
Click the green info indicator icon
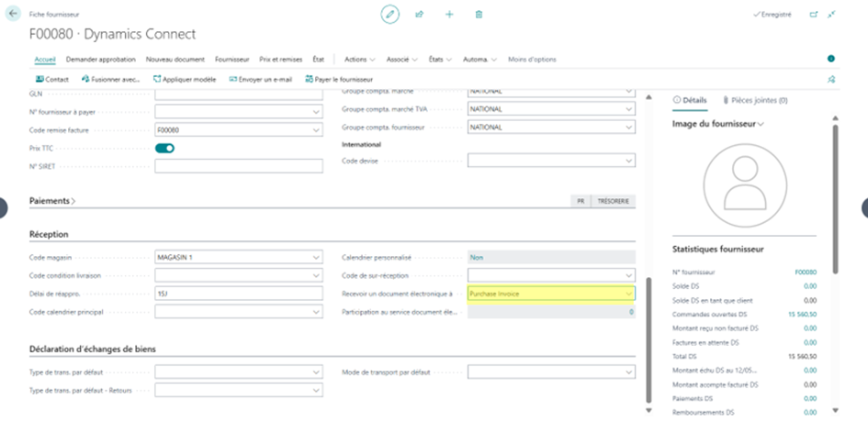[831, 59]
